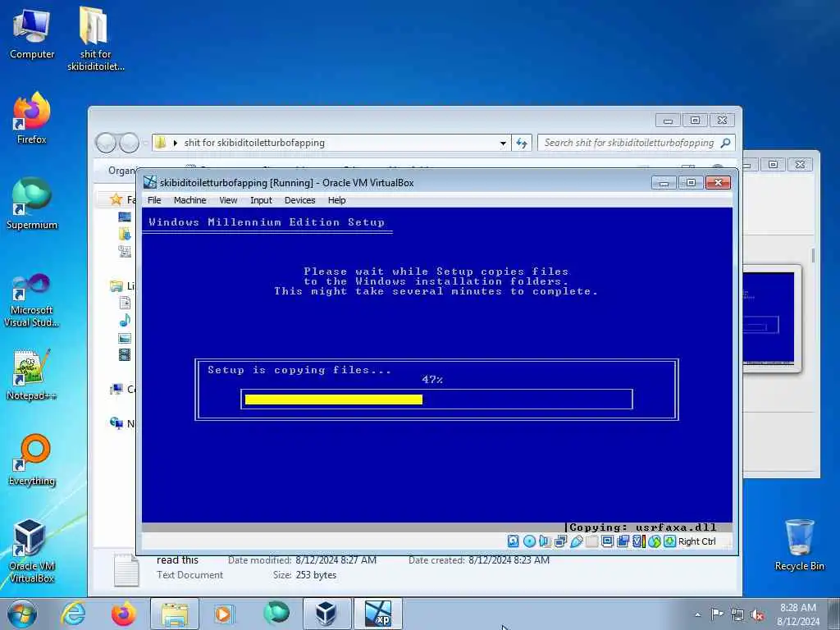The height and width of the screenshot is (630, 840).
Task: Click the scrollbar in background VirtualBox Manager window
Action: pos(813,256)
